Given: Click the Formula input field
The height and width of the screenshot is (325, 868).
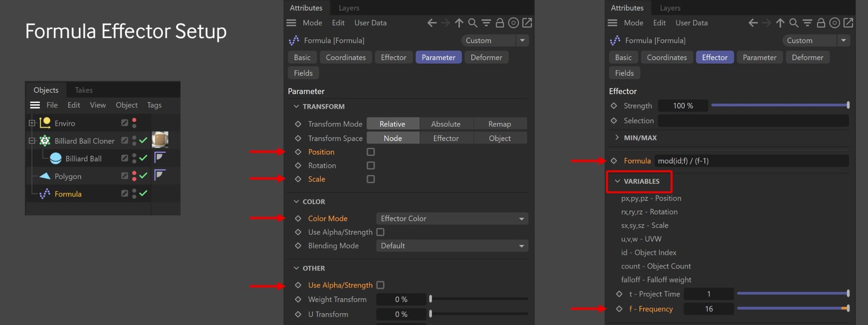Looking at the screenshot, I should (751, 161).
